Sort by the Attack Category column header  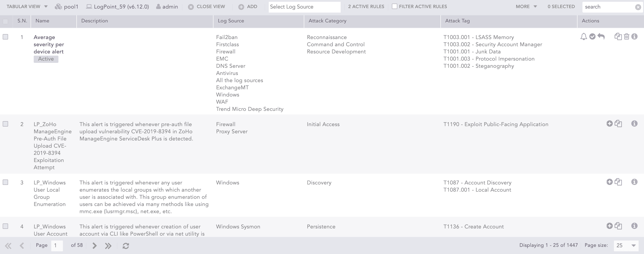tap(327, 21)
